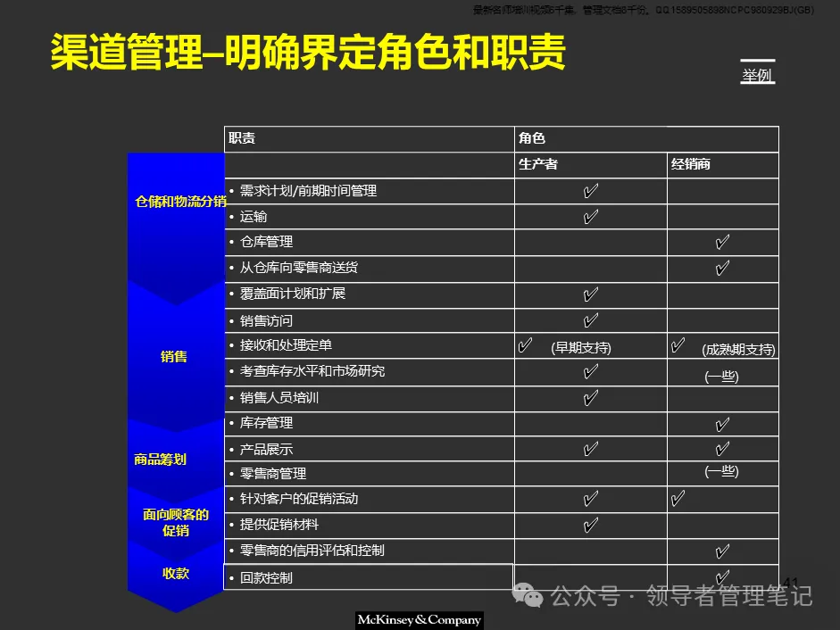The height and width of the screenshot is (630, 840).
Task: Click the 生产者 checkmark in the 提供促销材料 row
Action: tap(590, 525)
